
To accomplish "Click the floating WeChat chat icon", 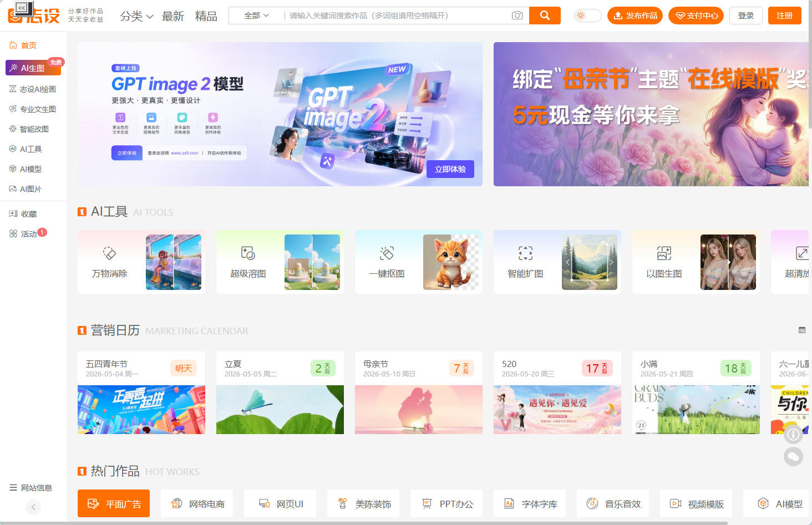I will pos(793,456).
